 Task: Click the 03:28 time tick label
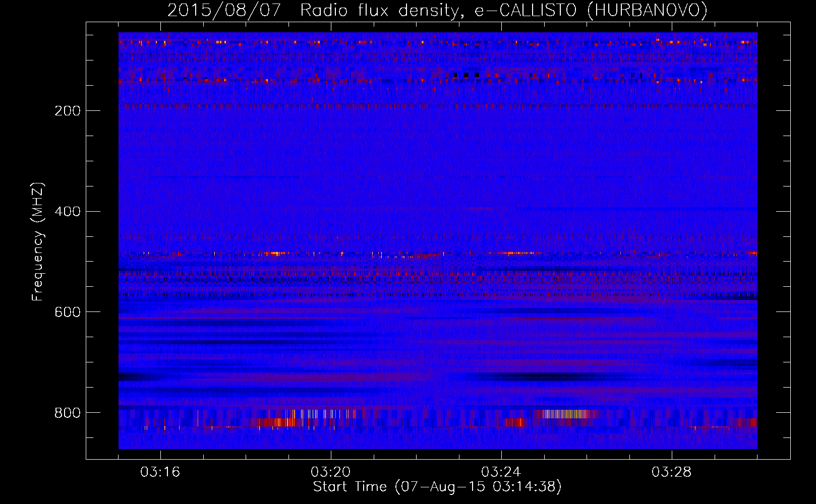[671, 472]
